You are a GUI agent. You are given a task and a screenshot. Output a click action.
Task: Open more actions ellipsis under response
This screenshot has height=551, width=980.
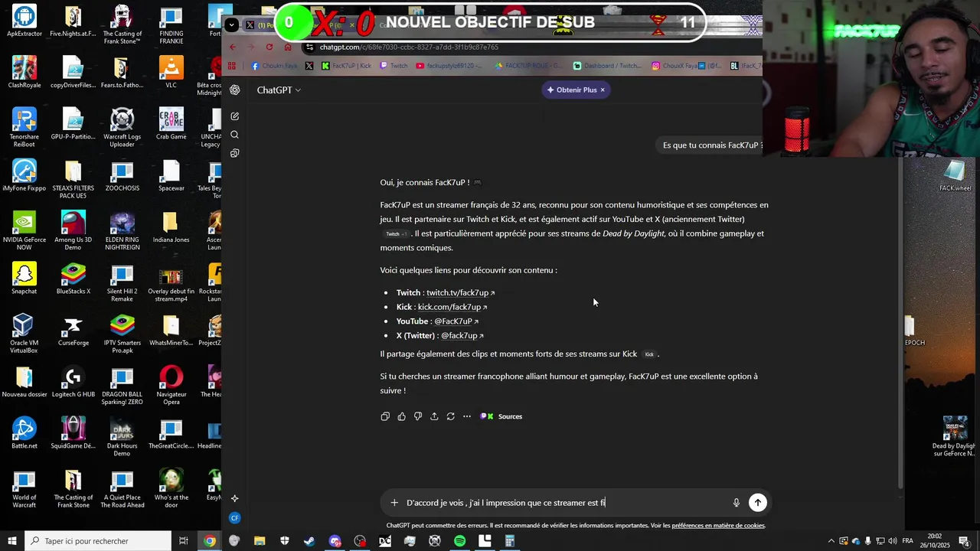(467, 416)
